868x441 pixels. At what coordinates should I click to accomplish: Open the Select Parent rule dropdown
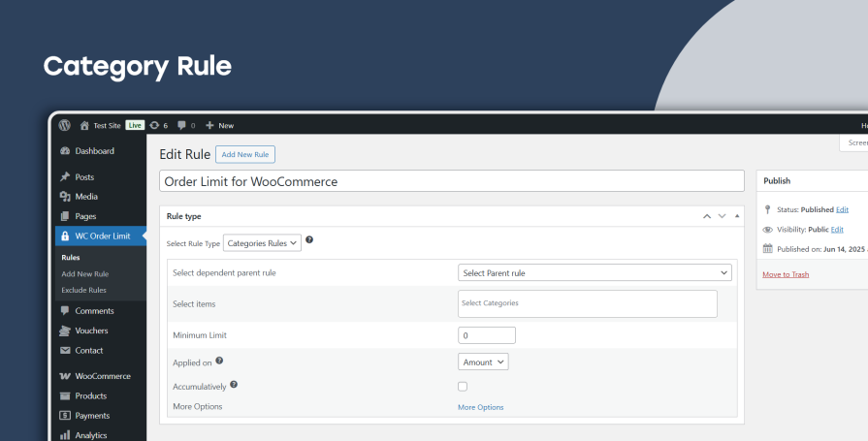click(x=595, y=272)
